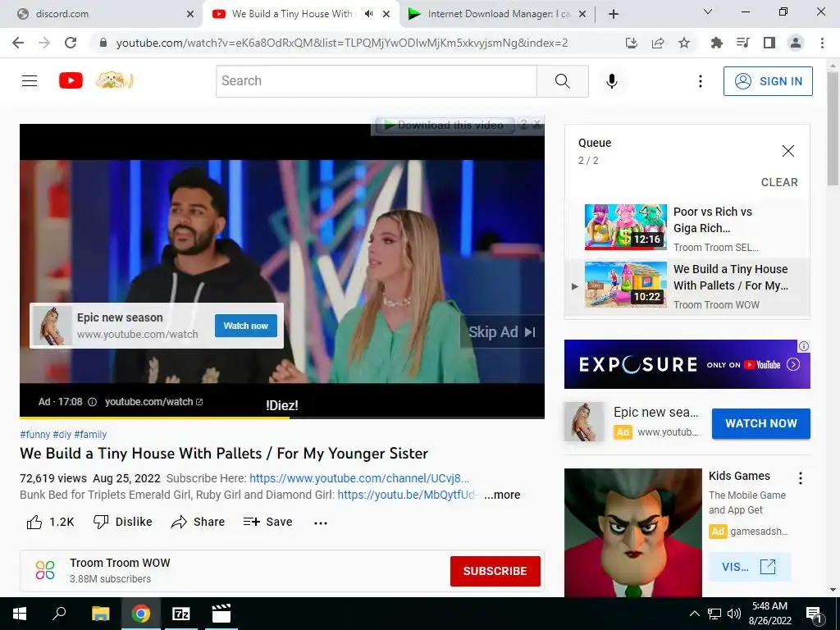840x630 pixels.
Task: Save video to playlist
Action: pos(267,523)
